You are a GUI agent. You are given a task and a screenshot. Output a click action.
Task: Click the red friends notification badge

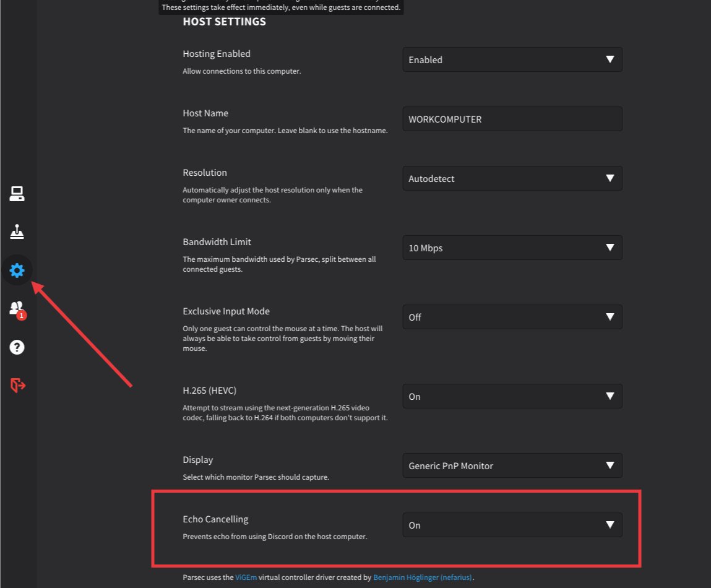click(x=22, y=316)
